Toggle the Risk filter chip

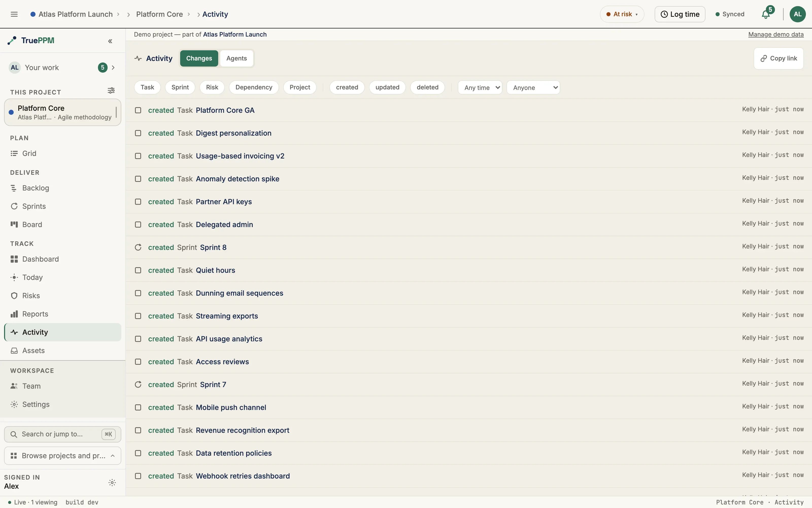pyautogui.click(x=212, y=87)
